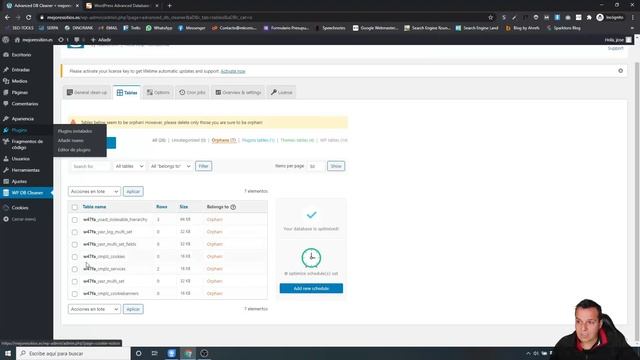The width and height of the screenshot is (640, 360).
Task: Select the Tables tab
Action: coord(127,93)
